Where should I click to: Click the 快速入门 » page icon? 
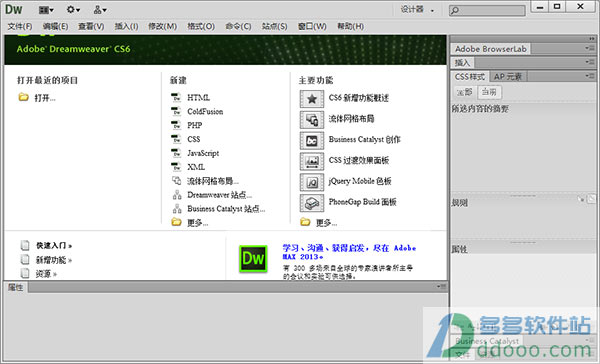[x=25, y=245]
